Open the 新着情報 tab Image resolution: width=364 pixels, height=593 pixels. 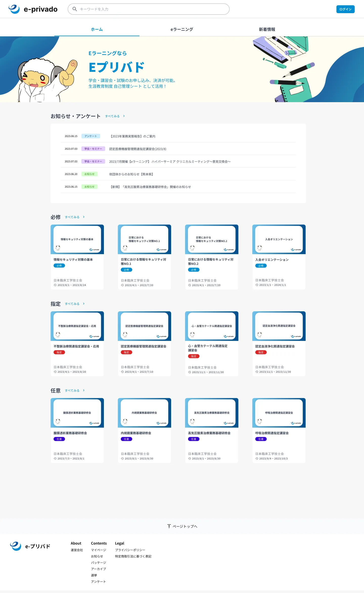point(267,29)
